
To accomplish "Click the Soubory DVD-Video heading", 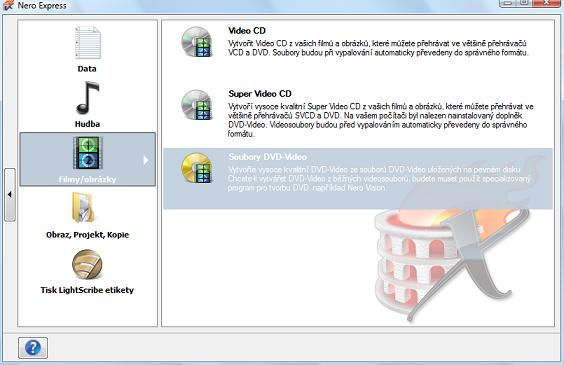I will [x=267, y=157].
